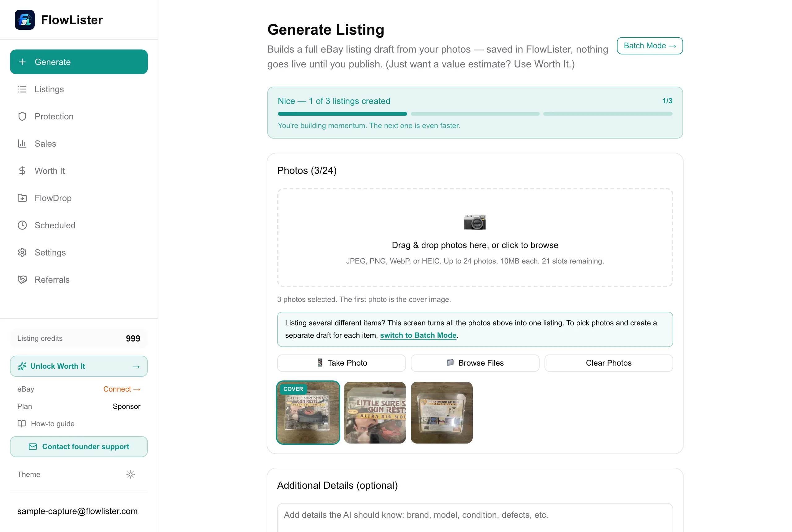The image size is (792, 532).
Task: Open the How-to guide link
Action: [x=46, y=423]
